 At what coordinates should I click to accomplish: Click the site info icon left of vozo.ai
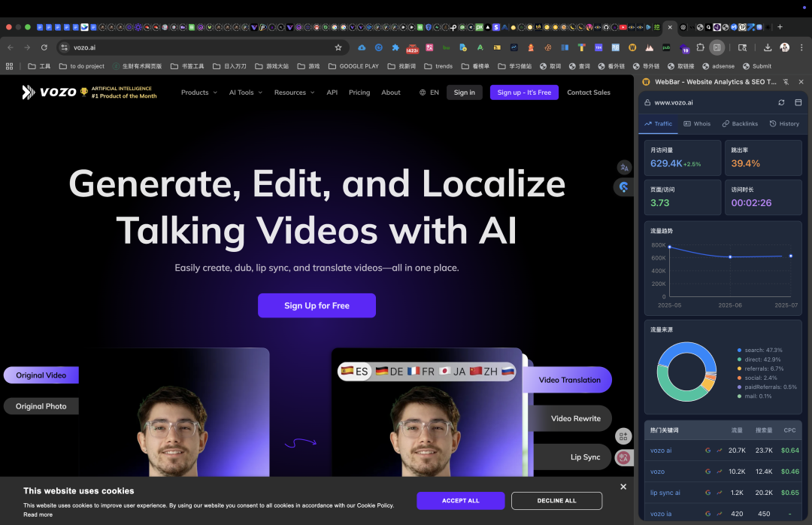pyautogui.click(x=64, y=47)
